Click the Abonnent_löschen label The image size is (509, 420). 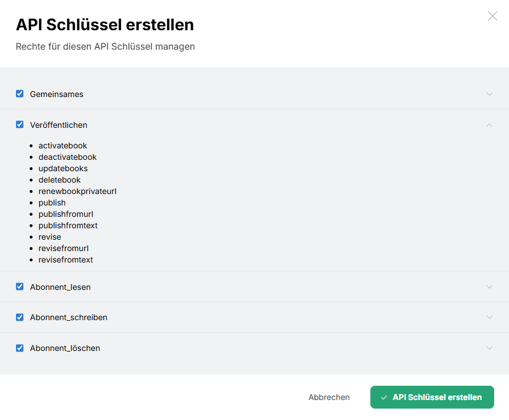pyautogui.click(x=65, y=348)
